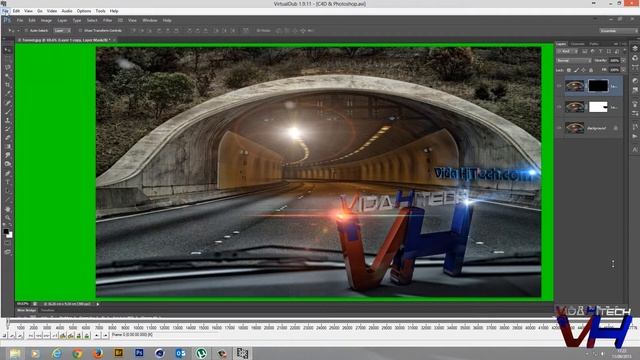Screen dimensions: 640x360
Task: Select the Blur tool
Action: [7, 156]
